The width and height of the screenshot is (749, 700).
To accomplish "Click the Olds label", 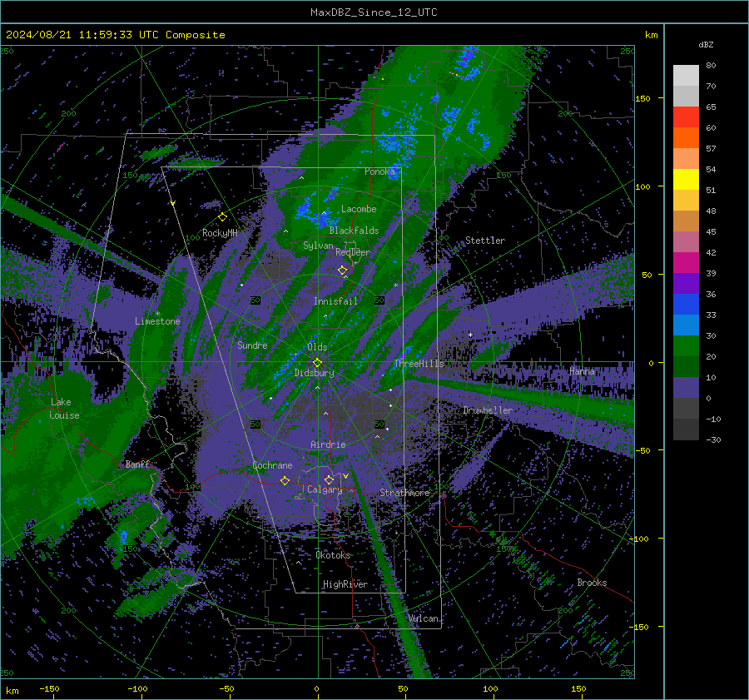I will [x=317, y=347].
